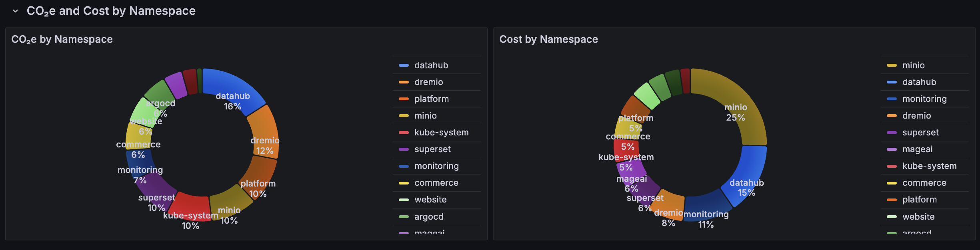
Task: Select argocd label in CO₂e legend
Action: pos(429,216)
